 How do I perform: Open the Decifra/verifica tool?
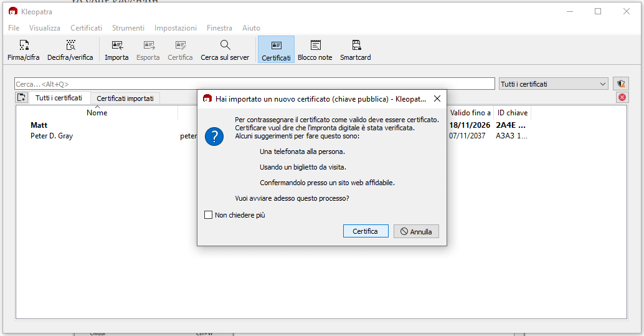click(x=70, y=50)
